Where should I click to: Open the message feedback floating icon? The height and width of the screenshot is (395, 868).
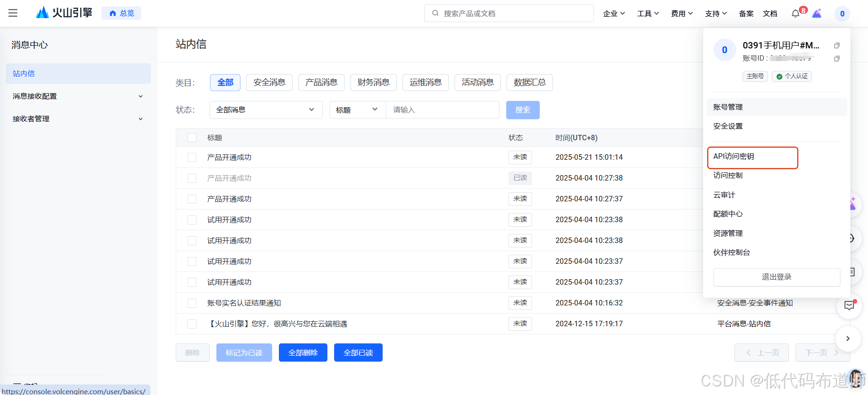coord(849,305)
